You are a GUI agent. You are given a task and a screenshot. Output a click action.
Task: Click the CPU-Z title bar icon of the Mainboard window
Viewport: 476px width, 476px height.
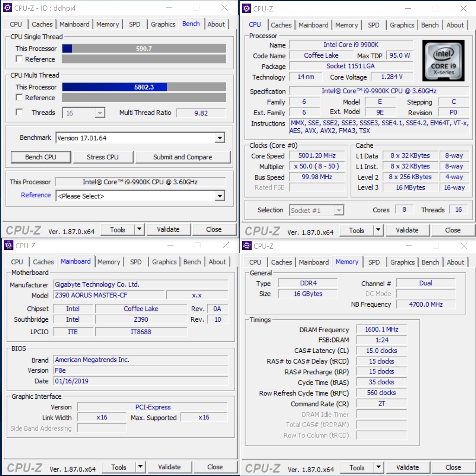[x=9, y=245]
